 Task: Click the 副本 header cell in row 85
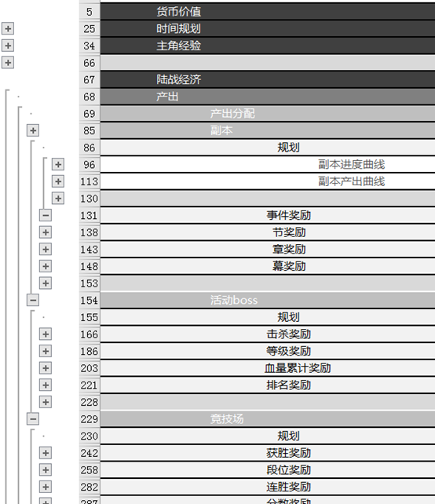coord(268,130)
